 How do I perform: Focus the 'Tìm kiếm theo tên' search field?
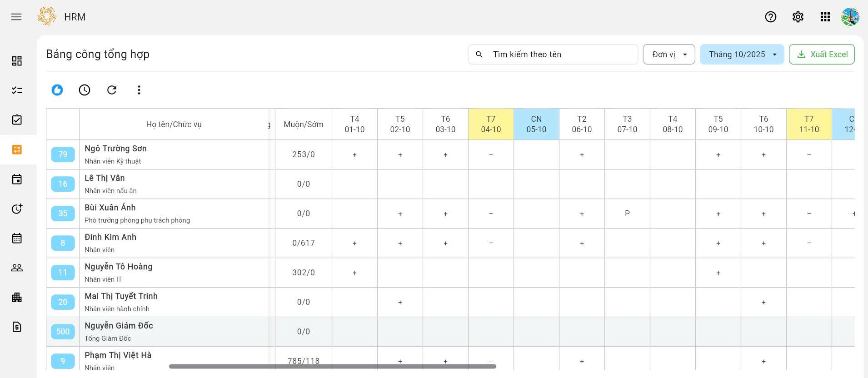[x=553, y=55]
